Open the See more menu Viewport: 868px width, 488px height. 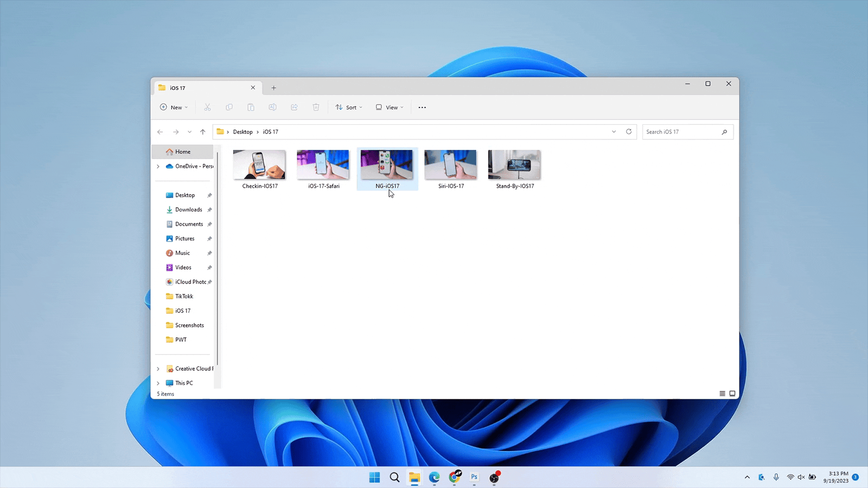[x=422, y=107]
